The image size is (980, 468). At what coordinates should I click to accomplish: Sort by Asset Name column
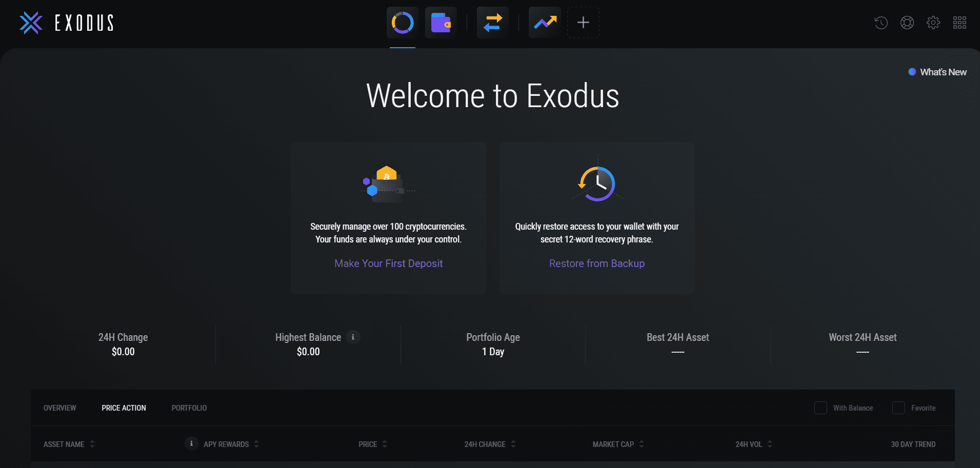pos(69,444)
